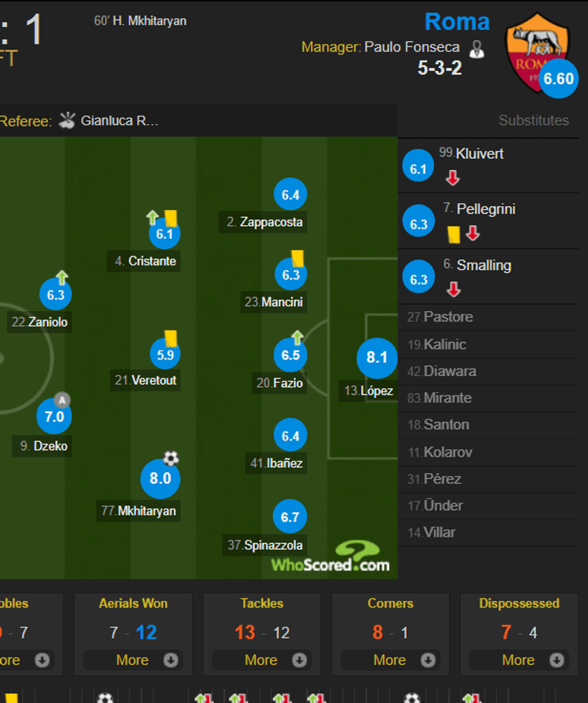Click Mancini's yellow card icon
588x703 pixels.
(298, 259)
